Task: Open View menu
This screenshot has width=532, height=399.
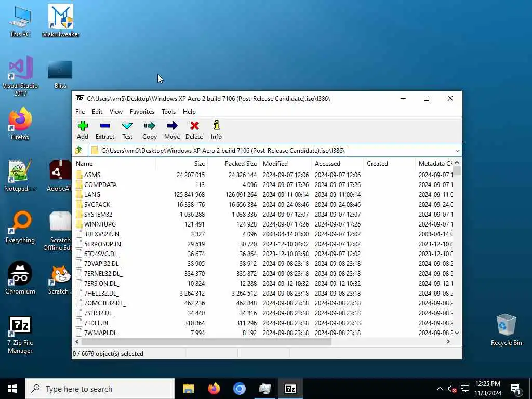Action: (116, 112)
